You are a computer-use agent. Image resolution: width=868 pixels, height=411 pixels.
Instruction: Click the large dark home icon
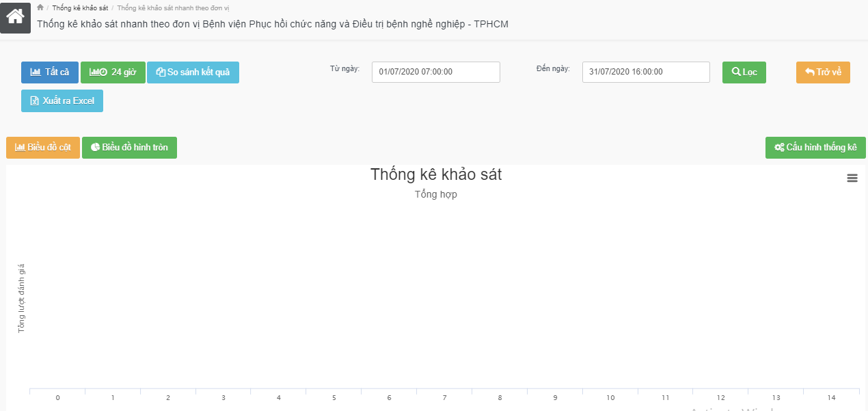tap(15, 16)
